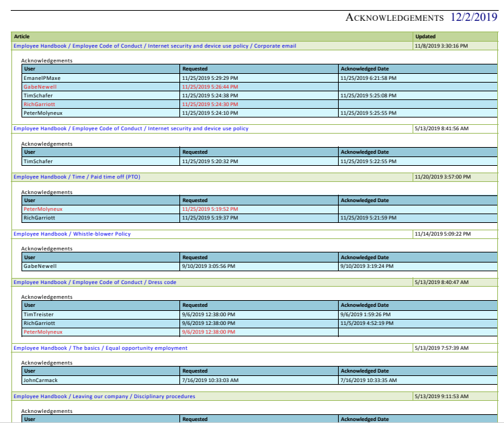
Task: Select the EmanelPMaxe user cell
Action: coord(101,78)
